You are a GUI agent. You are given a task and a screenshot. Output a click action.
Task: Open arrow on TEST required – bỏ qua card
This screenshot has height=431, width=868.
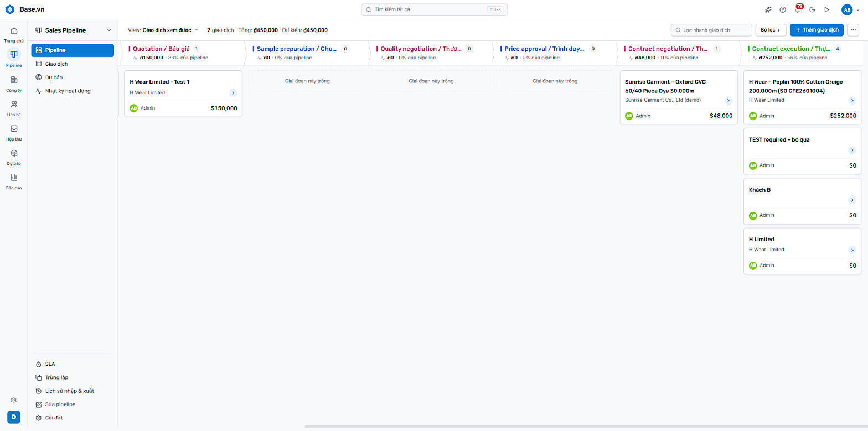point(852,150)
